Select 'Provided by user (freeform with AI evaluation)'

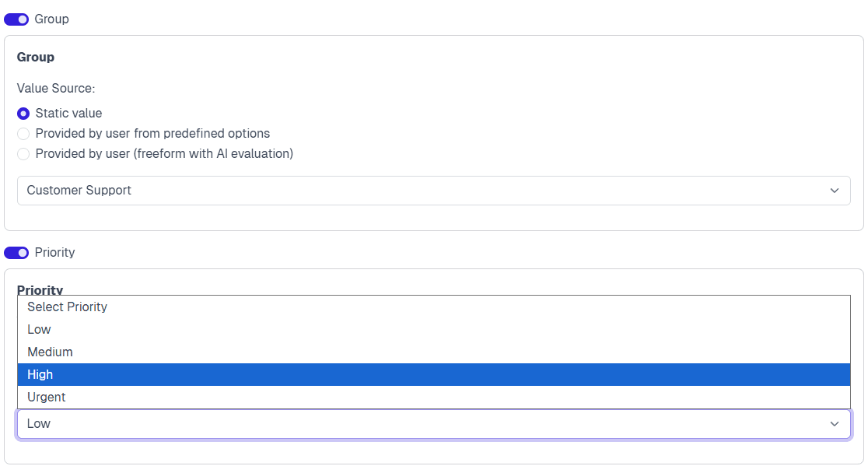[23, 153]
